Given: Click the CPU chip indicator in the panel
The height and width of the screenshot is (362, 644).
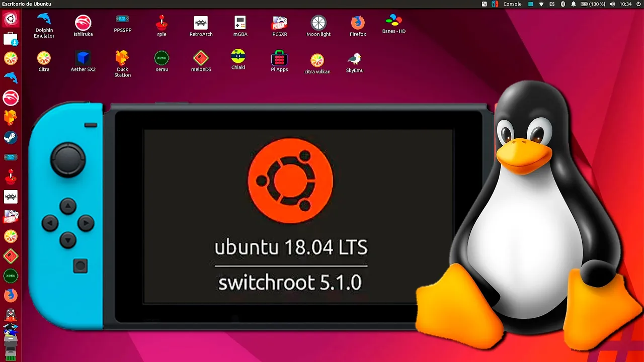Looking at the screenshot, I should tap(530, 4).
